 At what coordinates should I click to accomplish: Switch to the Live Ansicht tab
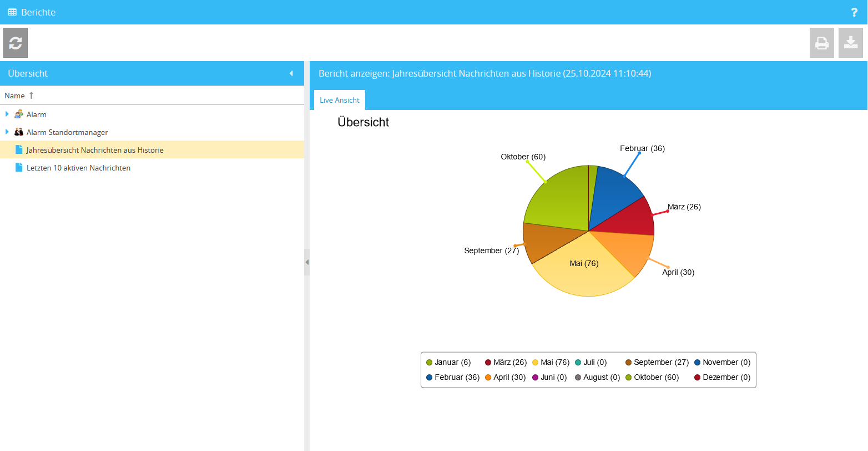(x=340, y=100)
